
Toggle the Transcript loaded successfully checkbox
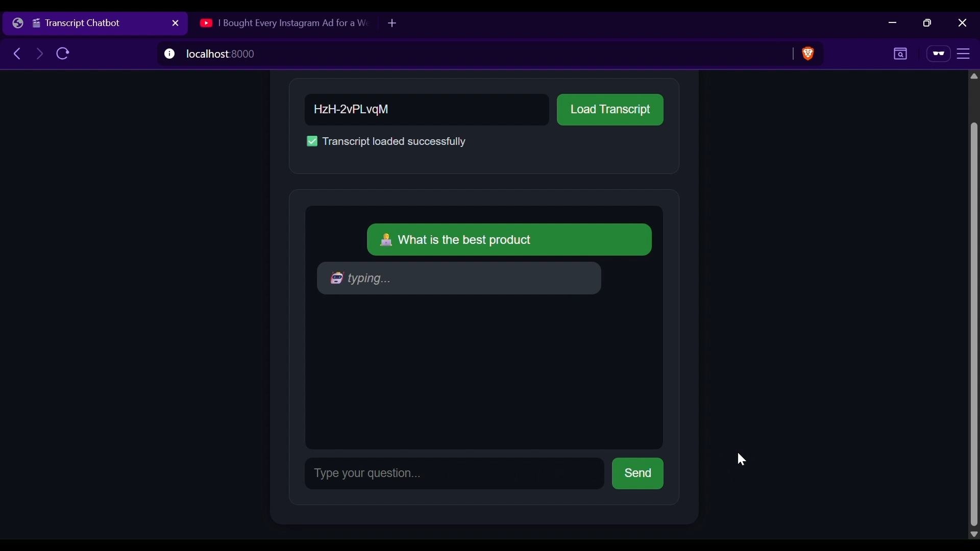click(312, 141)
